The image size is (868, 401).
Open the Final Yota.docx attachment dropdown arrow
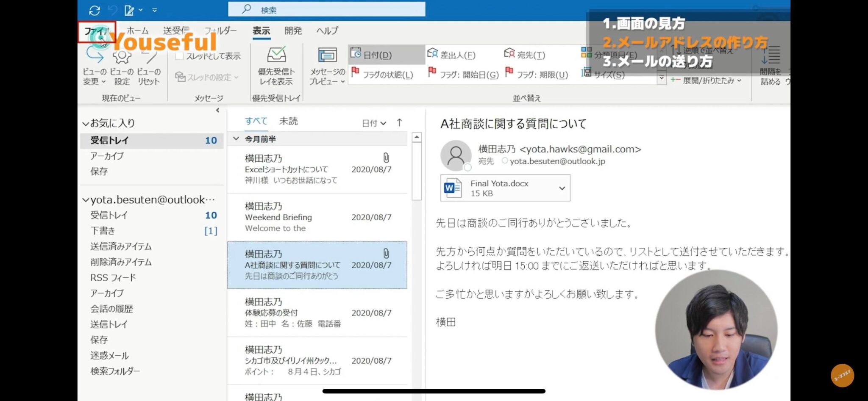562,188
